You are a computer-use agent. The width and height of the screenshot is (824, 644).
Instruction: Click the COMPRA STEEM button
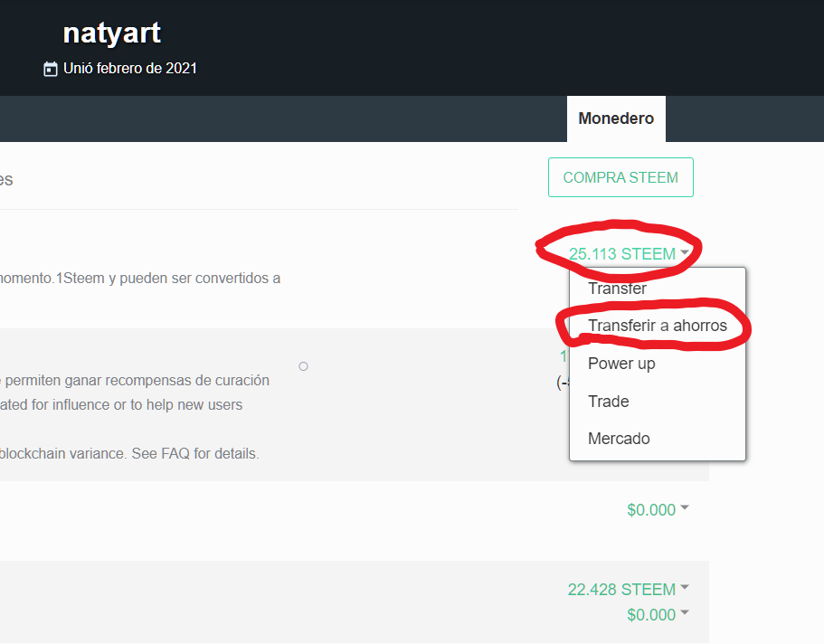620,177
